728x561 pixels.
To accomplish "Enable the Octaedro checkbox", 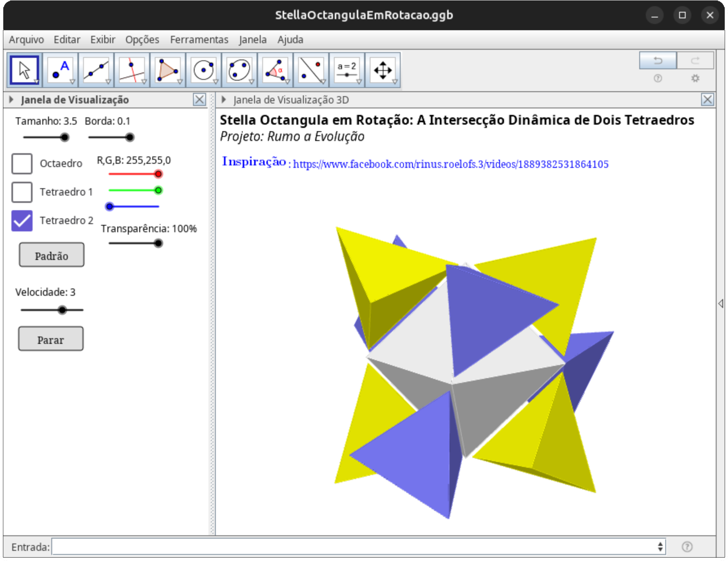I will pyautogui.click(x=22, y=163).
